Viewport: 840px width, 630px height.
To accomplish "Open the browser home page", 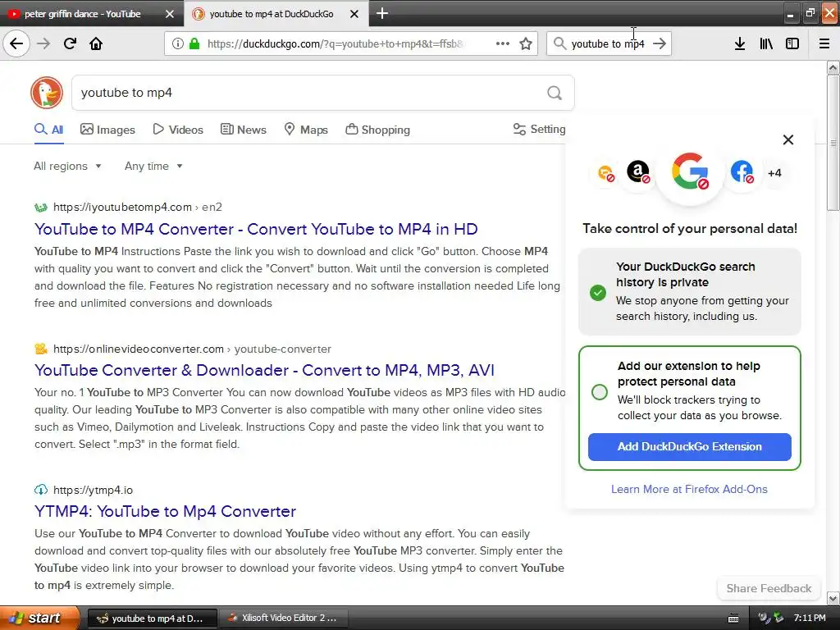I will point(96,43).
